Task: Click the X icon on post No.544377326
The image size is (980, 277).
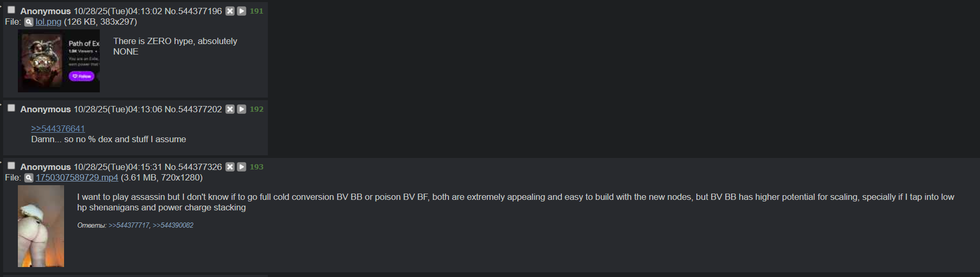Action: [230, 167]
